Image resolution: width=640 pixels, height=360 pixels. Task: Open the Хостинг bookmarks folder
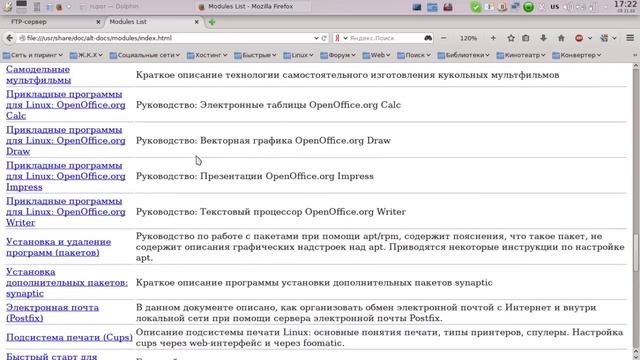tap(207, 55)
